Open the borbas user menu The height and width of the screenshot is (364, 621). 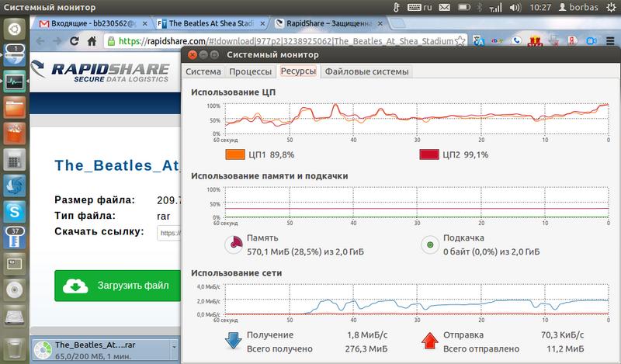pyautogui.click(x=578, y=7)
